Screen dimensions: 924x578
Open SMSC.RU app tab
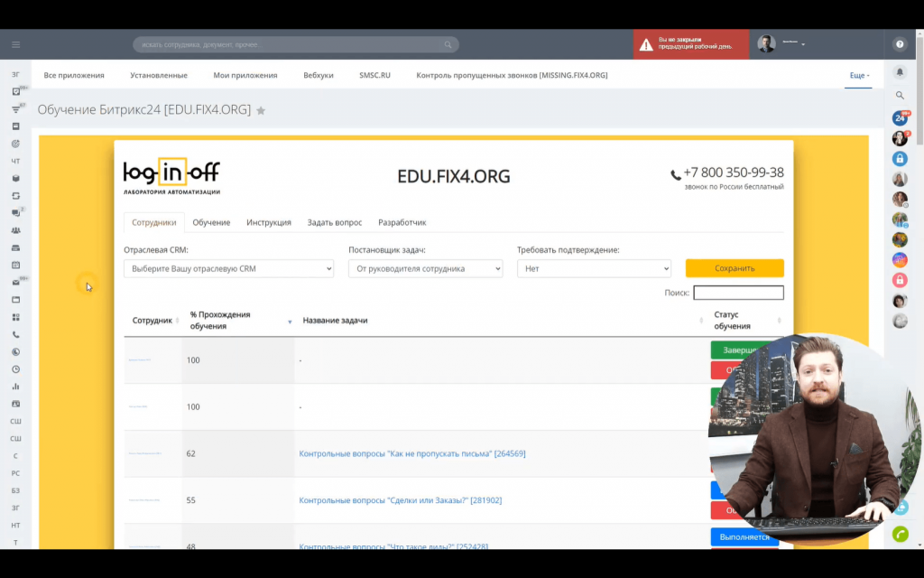point(374,76)
